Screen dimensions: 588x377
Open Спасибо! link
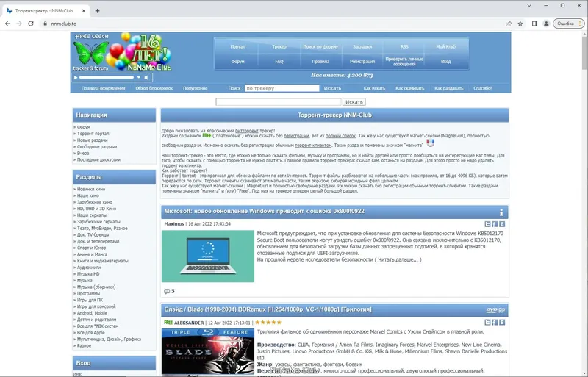coord(483,88)
